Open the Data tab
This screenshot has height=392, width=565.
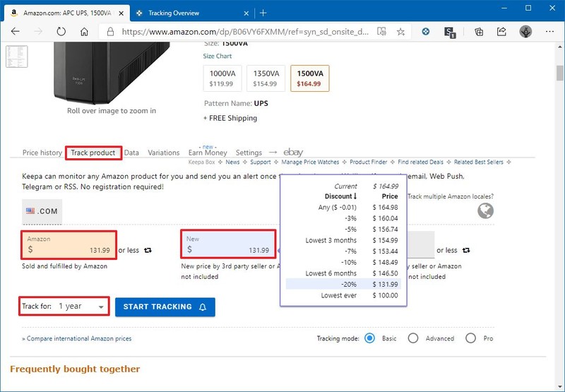[131, 153]
